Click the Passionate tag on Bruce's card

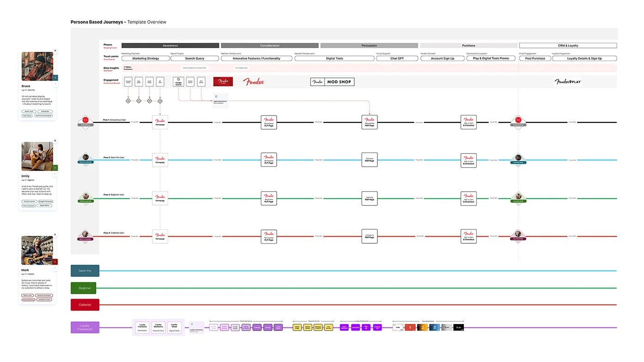tap(45, 112)
